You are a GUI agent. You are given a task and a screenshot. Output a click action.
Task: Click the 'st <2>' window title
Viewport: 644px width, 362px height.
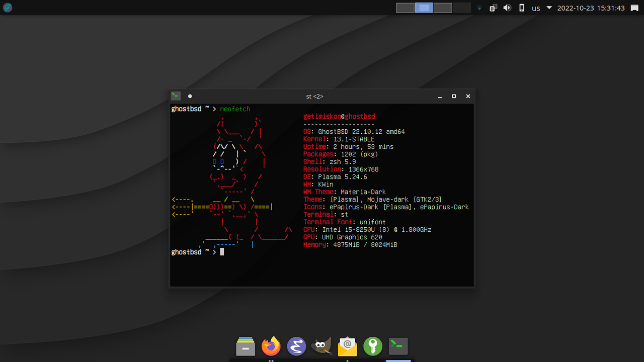(x=315, y=96)
